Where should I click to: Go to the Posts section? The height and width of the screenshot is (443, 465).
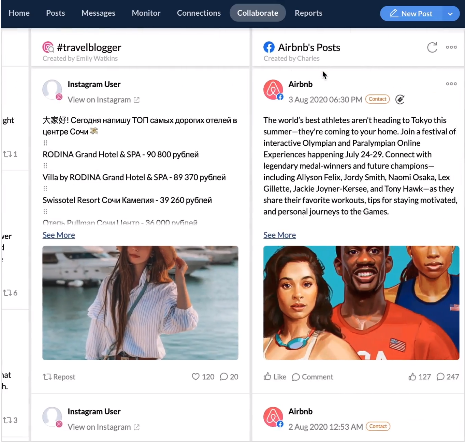point(55,13)
